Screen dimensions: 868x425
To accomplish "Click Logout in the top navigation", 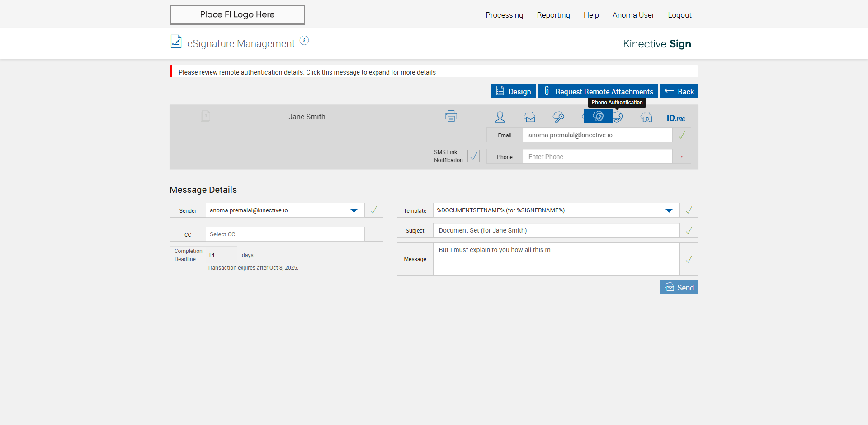I will click(x=679, y=15).
